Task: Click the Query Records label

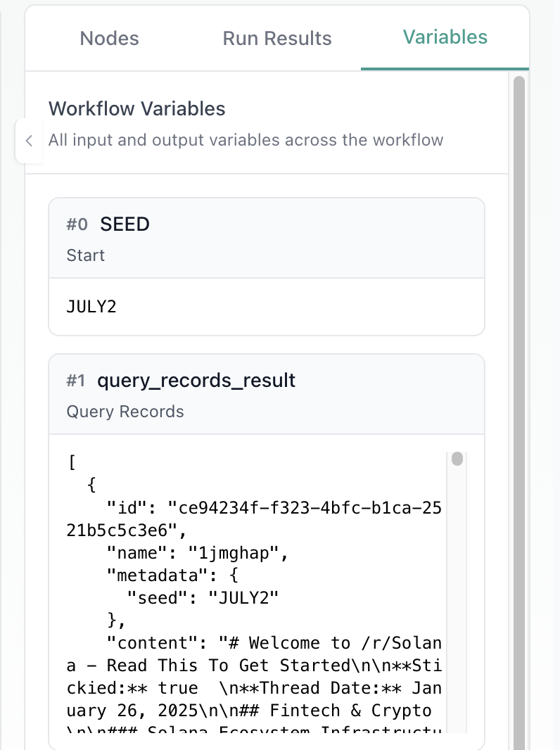Action: coord(125,412)
